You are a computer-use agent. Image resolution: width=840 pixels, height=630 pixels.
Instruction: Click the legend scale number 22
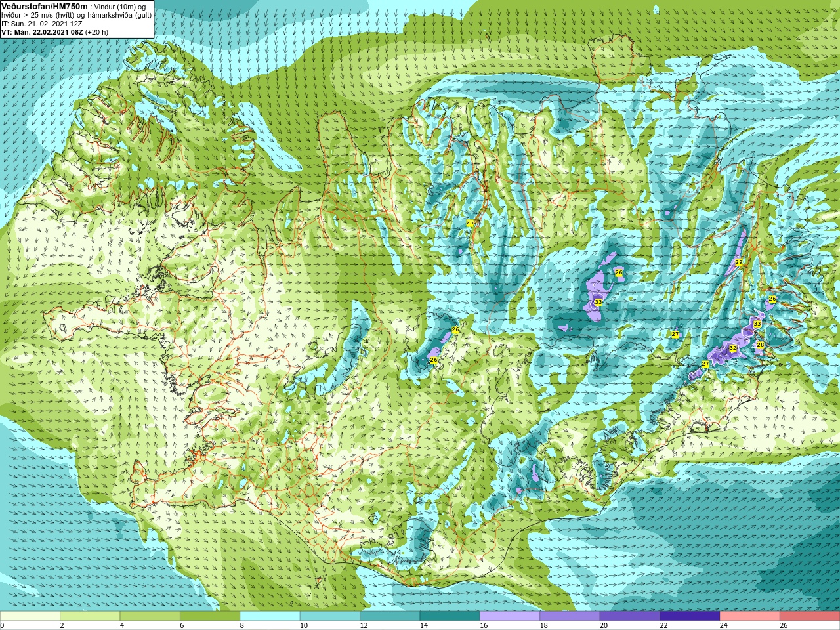point(664,625)
